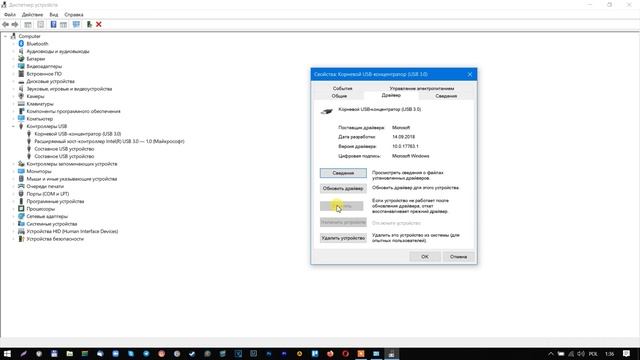
Task: Toggle the console tree toolbar icon
Action: click(28, 24)
